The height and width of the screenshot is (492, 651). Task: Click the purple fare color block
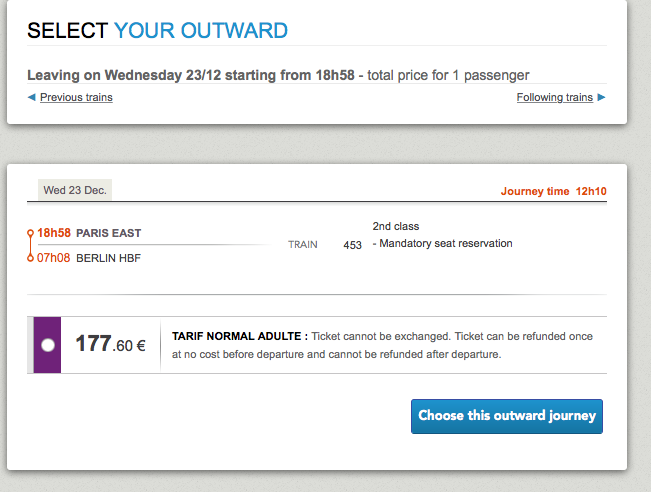47,345
